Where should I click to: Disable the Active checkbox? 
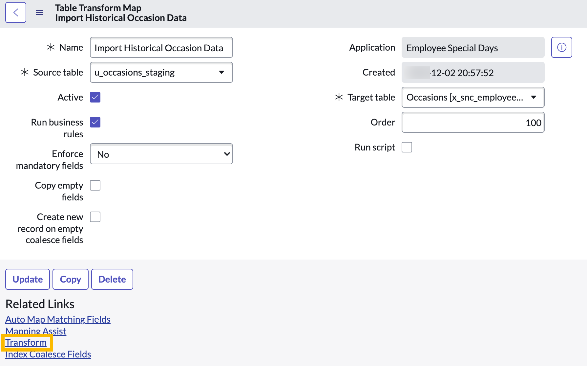click(x=95, y=97)
